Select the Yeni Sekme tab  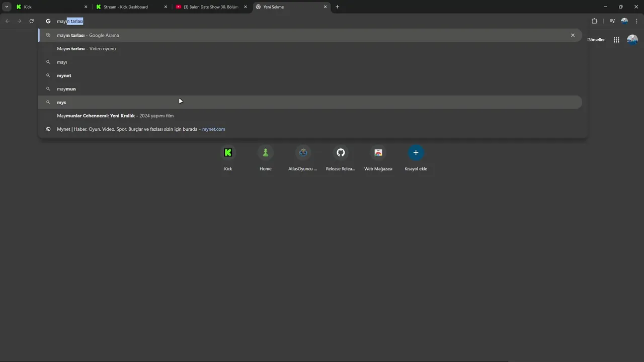coord(291,7)
